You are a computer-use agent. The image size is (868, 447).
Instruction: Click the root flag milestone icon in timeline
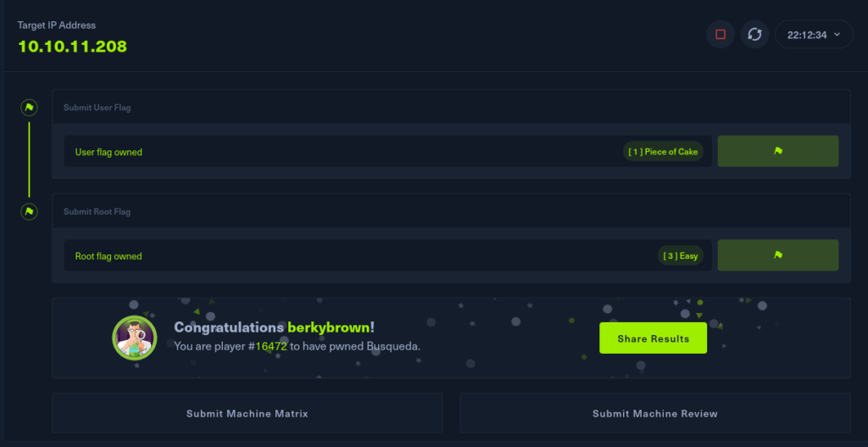pyautogui.click(x=29, y=211)
